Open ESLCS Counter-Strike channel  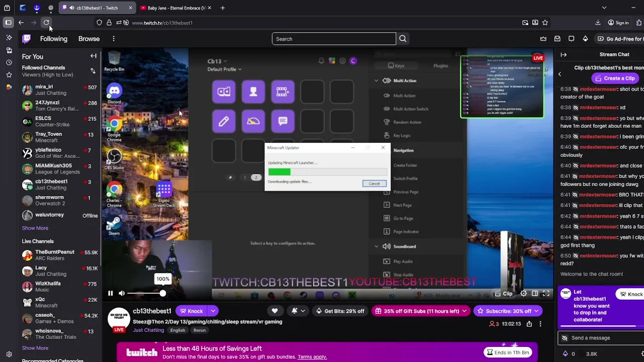pos(59,121)
